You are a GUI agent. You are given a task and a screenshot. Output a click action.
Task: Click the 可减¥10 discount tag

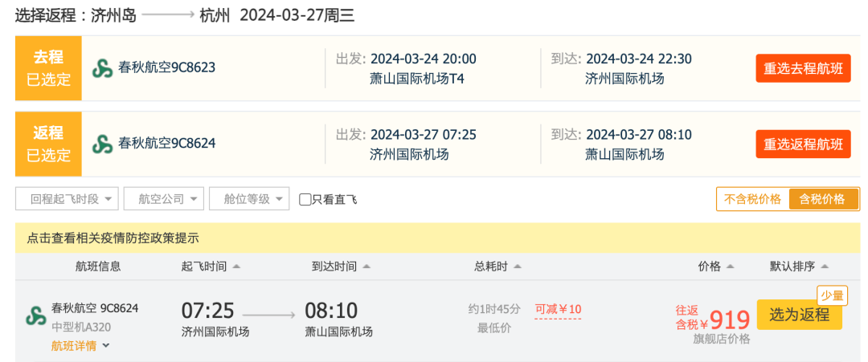(558, 310)
